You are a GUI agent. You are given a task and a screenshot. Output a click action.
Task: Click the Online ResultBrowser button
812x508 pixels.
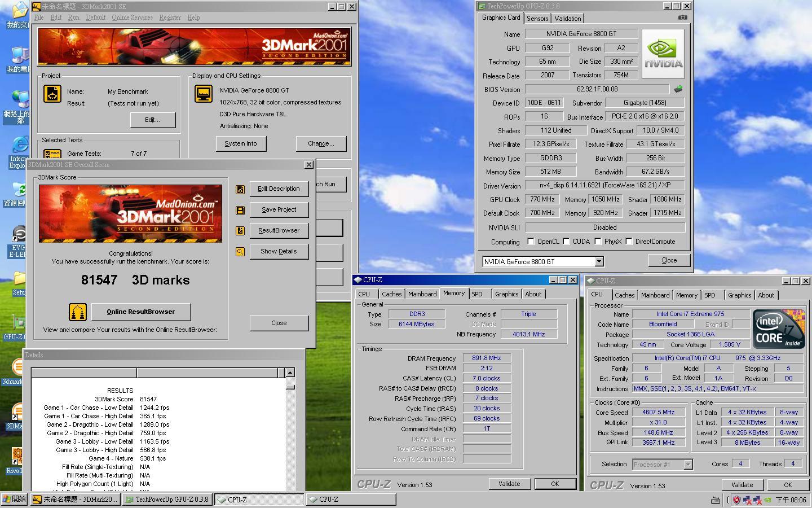click(x=140, y=312)
